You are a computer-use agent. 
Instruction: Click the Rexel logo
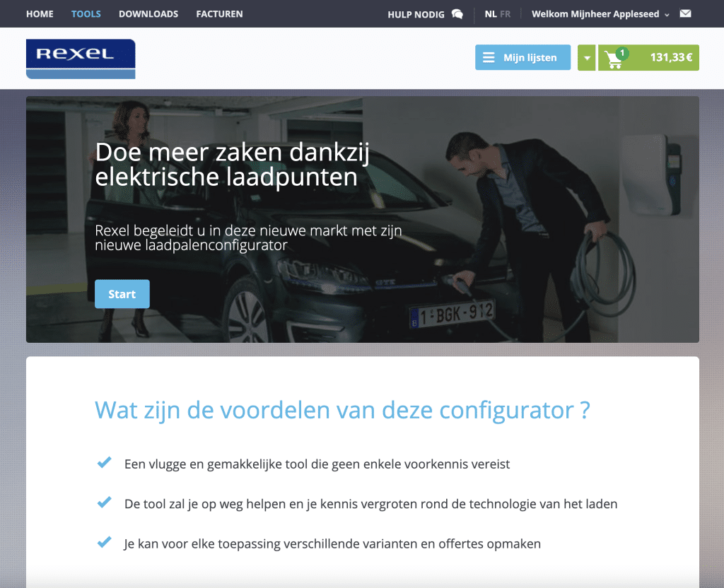click(81, 59)
